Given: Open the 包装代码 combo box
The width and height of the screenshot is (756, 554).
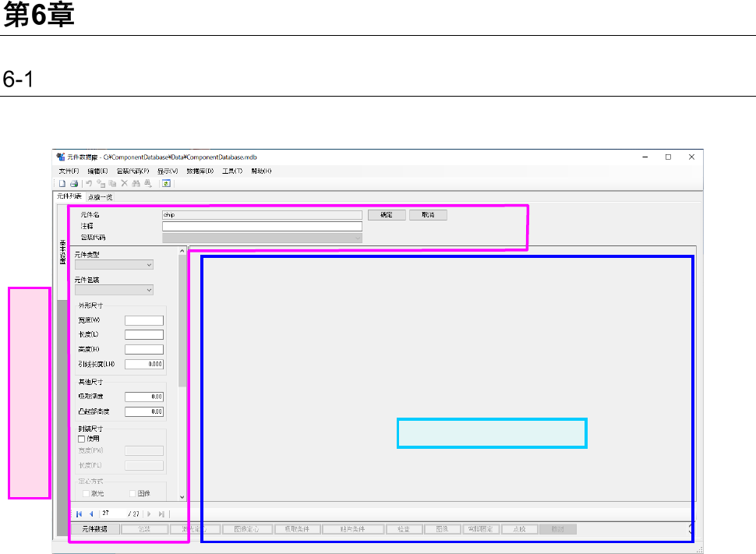Looking at the screenshot, I should click(262, 238).
